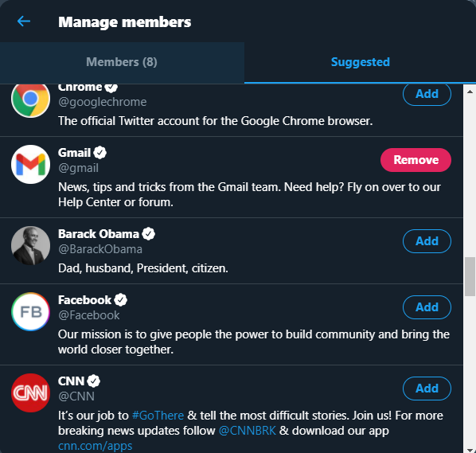Screen dimensions: 476x453
Task: Add Barack Obama to the list
Action: point(427,241)
